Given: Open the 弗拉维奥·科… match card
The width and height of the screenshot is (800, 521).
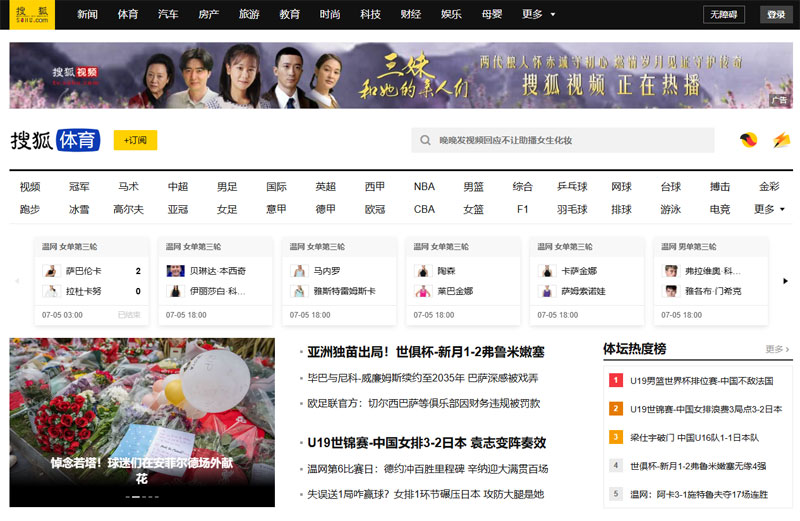Looking at the screenshot, I should coord(711,281).
